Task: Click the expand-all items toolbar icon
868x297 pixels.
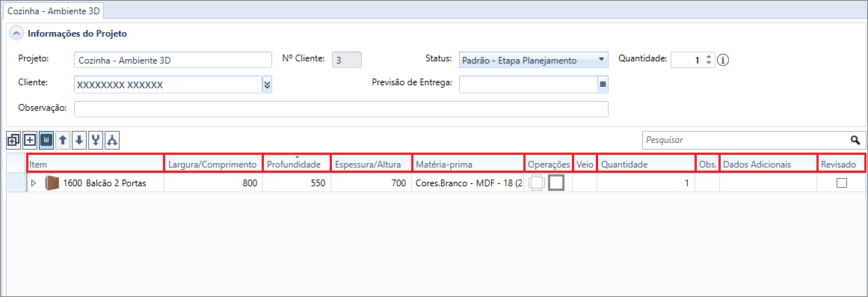Action: click(x=13, y=140)
